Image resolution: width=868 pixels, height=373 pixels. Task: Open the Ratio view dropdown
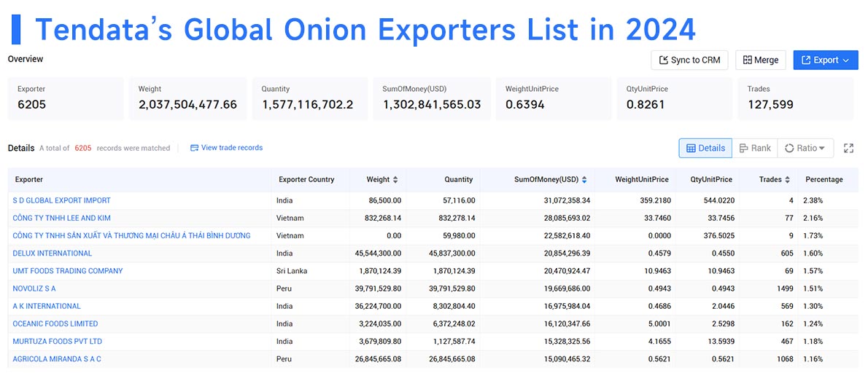click(x=805, y=148)
